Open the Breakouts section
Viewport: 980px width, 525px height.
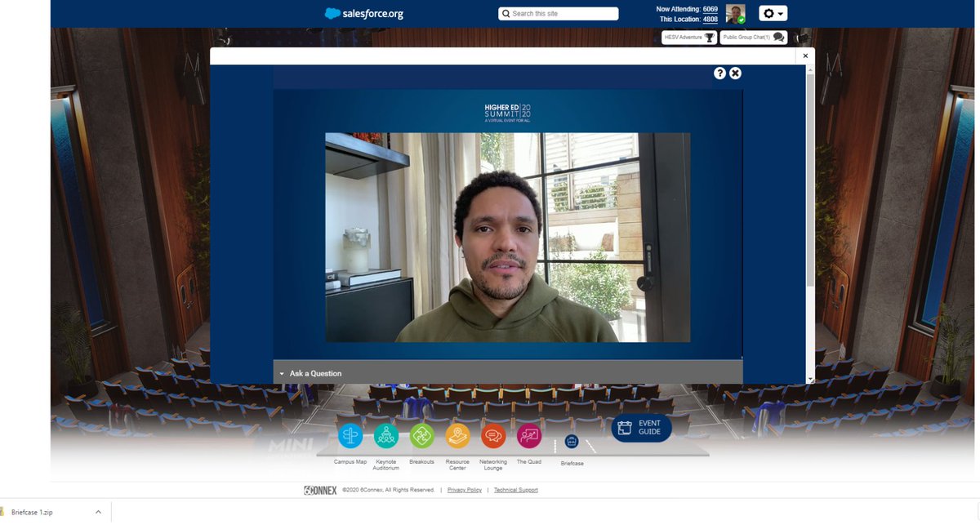pyautogui.click(x=421, y=435)
